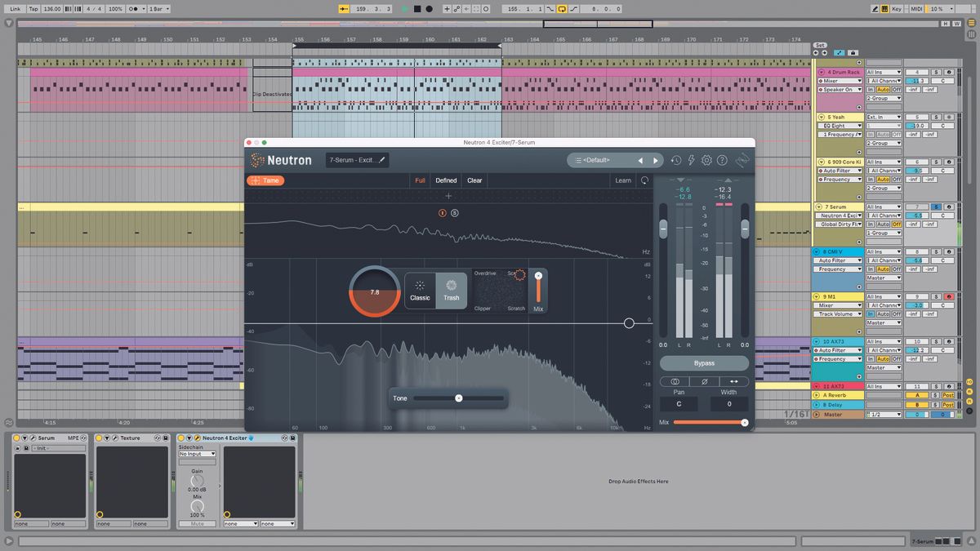Viewport: 980px width, 551px height.
Task: Switch to the Clear tab in Neutron
Action: (x=474, y=180)
